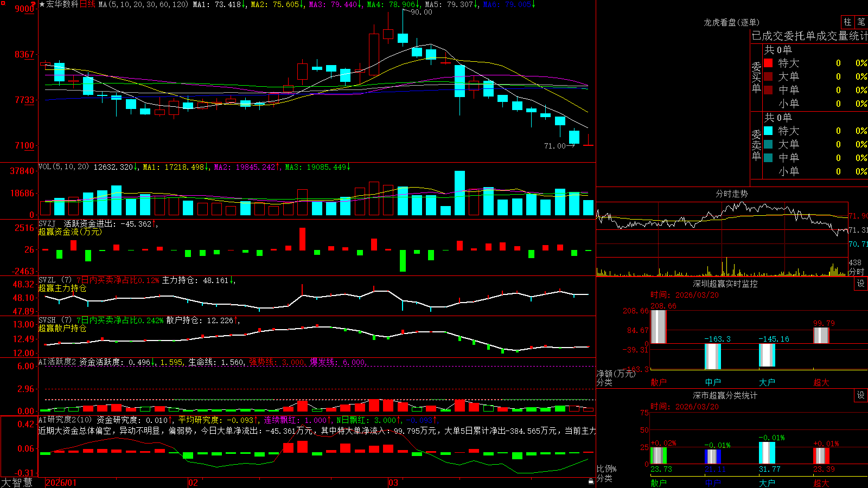Open the VOL(5,10,20) indicator parameters
Image resolution: width=868 pixels, height=488 pixels.
point(63,167)
